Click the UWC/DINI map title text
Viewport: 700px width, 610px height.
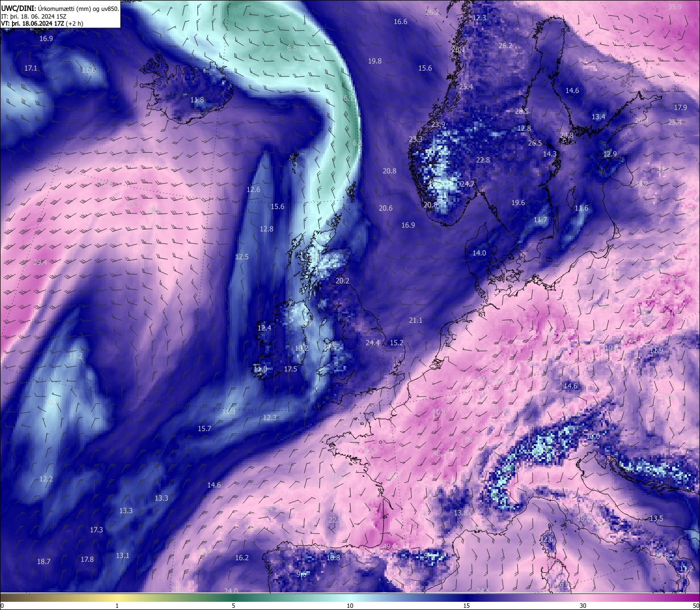(x=60, y=8)
